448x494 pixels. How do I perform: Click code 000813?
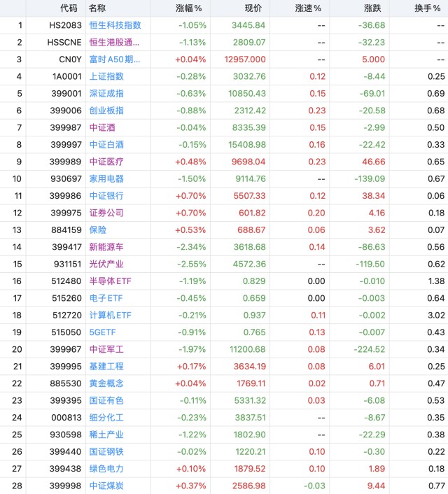[66, 418]
